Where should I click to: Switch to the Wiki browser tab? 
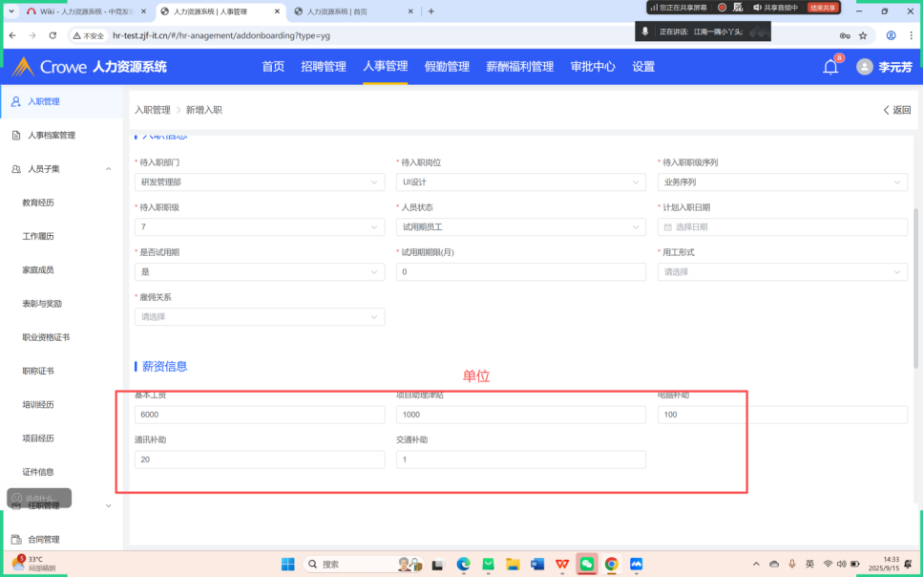(x=86, y=11)
